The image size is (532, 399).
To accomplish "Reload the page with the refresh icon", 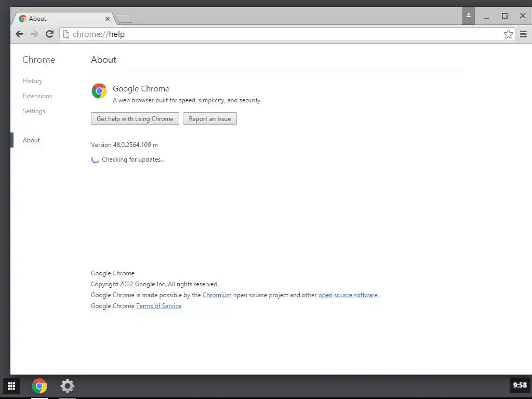I will click(x=49, y=34).
